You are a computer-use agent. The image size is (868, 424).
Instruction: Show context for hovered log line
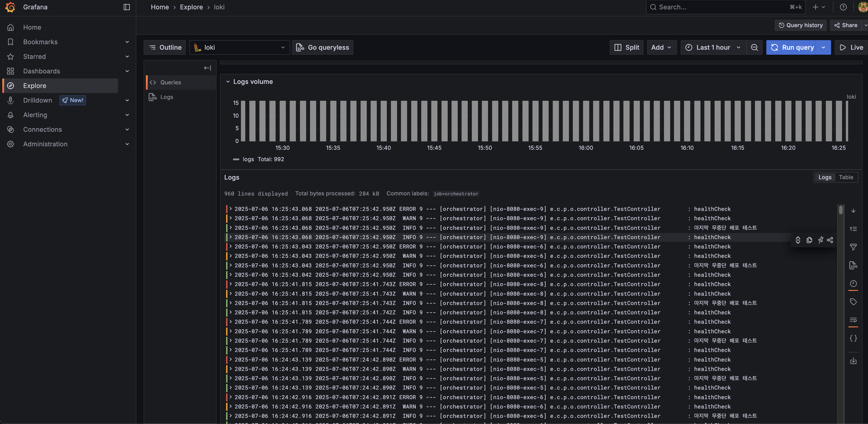click(798, 240)
